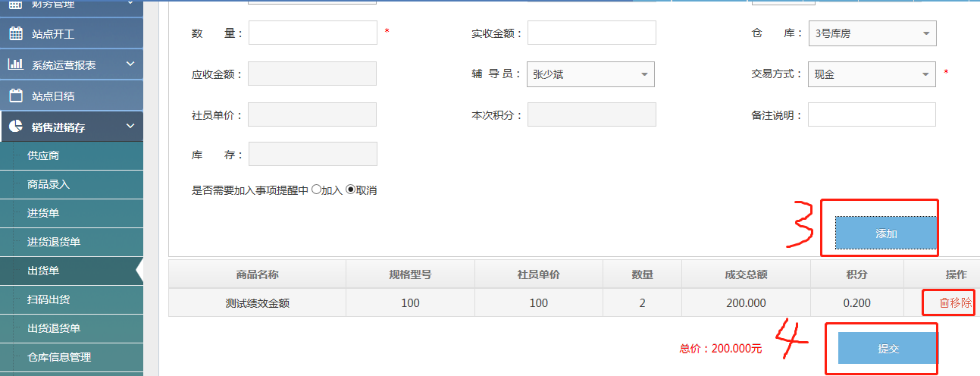Open 扫码出货 from the sidebar
Image resolution: width=980 pixels, height=376 pixels.
point(49,299)
